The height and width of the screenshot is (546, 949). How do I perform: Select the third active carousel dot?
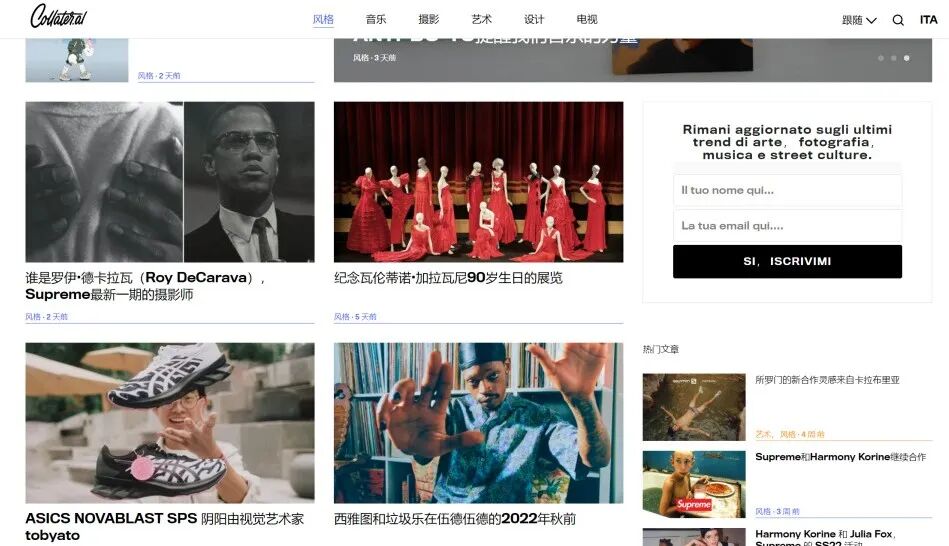(x=906, y=58)
